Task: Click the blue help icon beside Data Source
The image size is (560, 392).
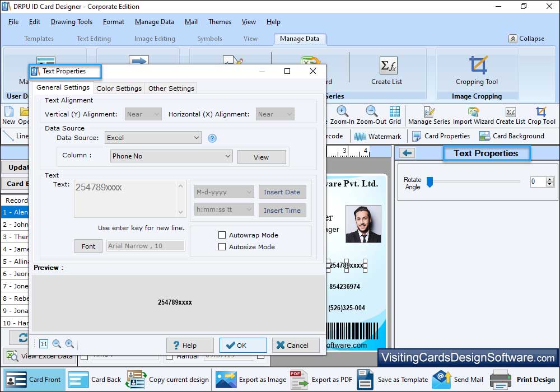Action: coord(212,138)
